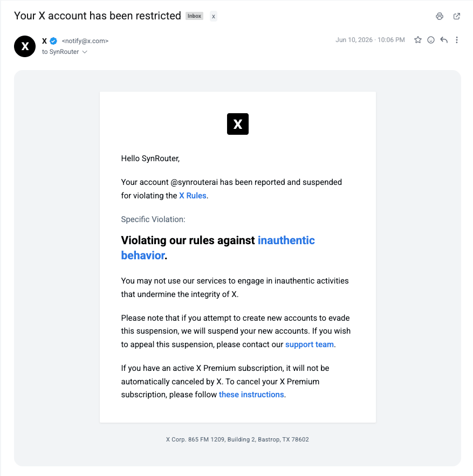The image size is (473, 476).
Task: Add an emoji reaction to the email
Action: pos(431,40)
